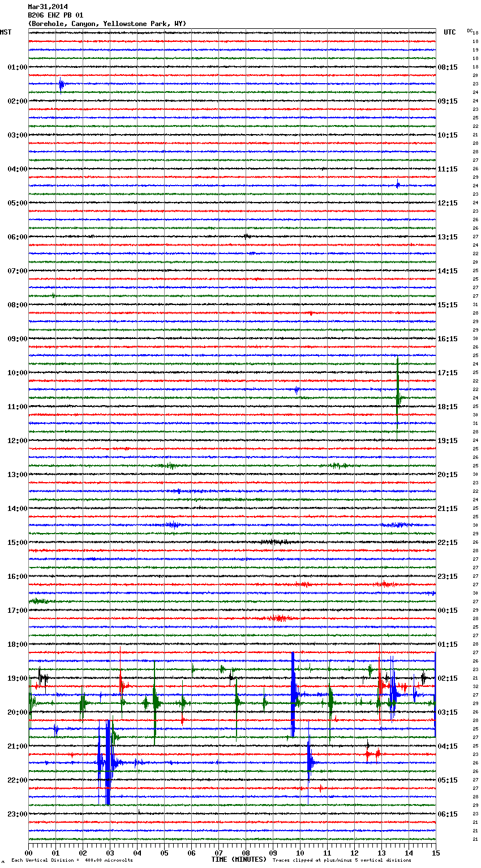Click the minute 12 tick label on bottom axis
Viewport: 481px width, 868px height.
(x=354, y=853)
